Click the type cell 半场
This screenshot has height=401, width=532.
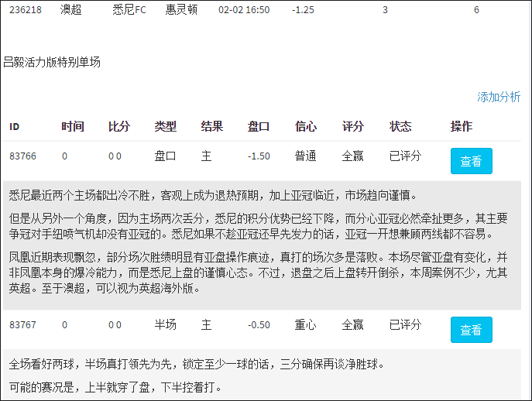166,324
